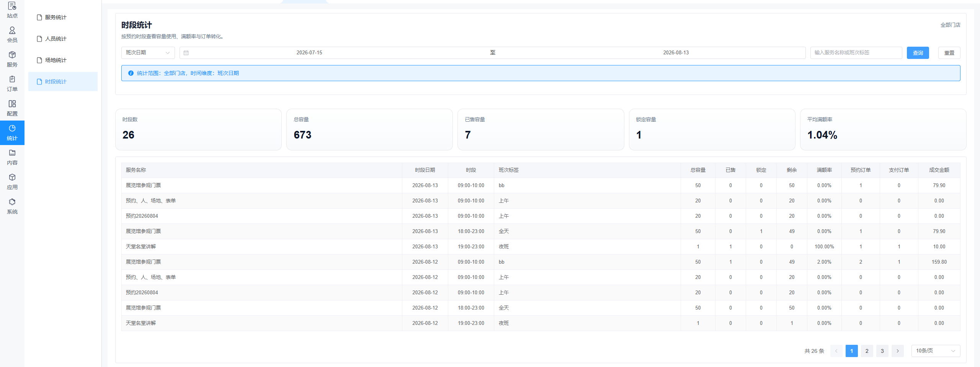
Task: Click the 服务名称 column header
Action: click(x=261, y=170)
